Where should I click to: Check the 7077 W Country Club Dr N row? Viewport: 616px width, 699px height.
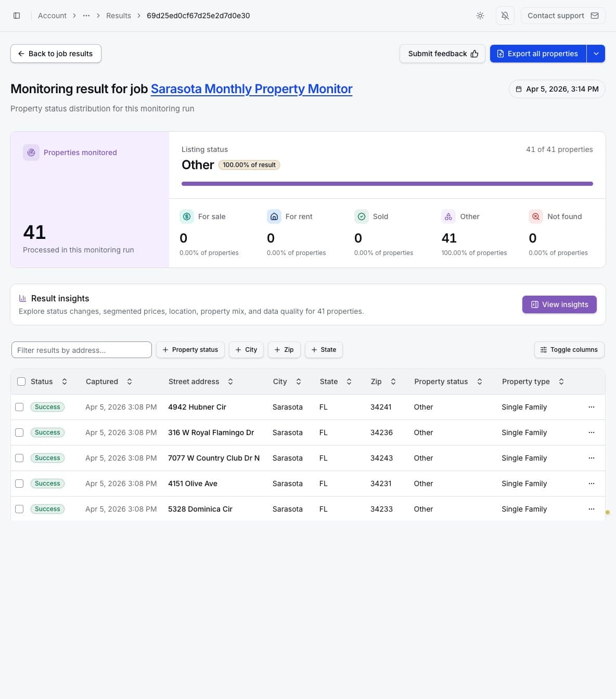pos(19,458)
